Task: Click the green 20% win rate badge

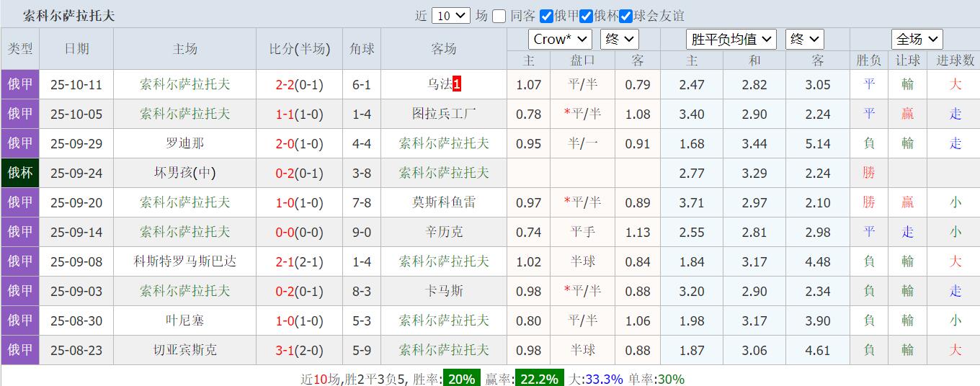Action: coord(460,379)
